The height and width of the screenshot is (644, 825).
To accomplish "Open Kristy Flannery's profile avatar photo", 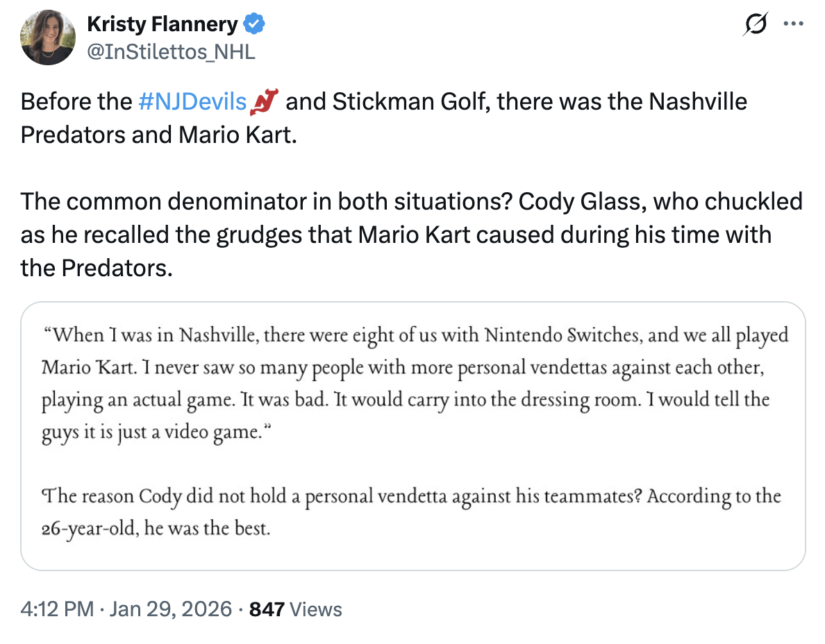I will [x=47, y=37].
